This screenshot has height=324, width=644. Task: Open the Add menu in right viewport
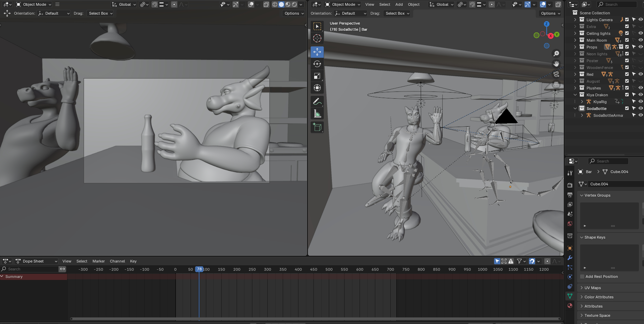[399, 4]
